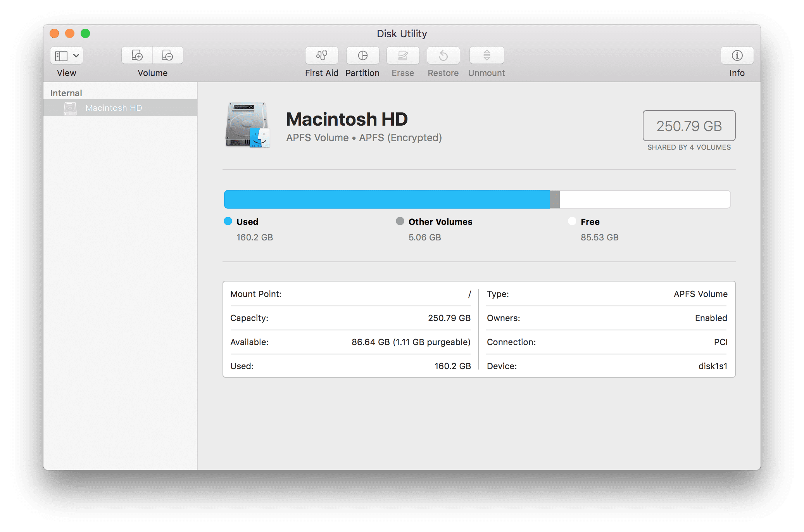Click the Capacity '250.79 GB' table value
Screen dimensions: 804x532
(x=449, y=318)
